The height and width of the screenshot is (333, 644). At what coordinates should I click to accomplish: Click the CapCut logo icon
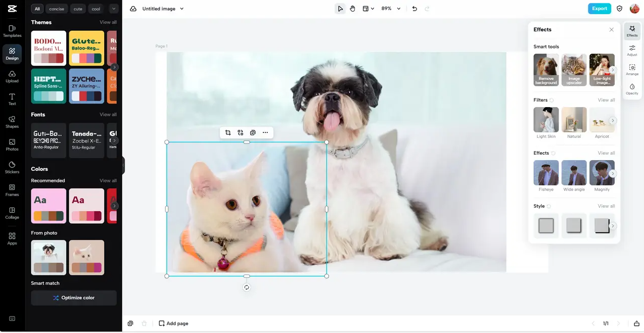tap(12, 9)
